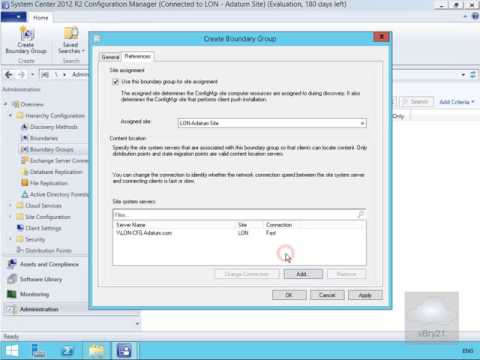The width and height of the screenshot is (480, 360).
Task: Launch PowerShell from the taskbar
Action: pyautogui.click(x=68, y=351)
